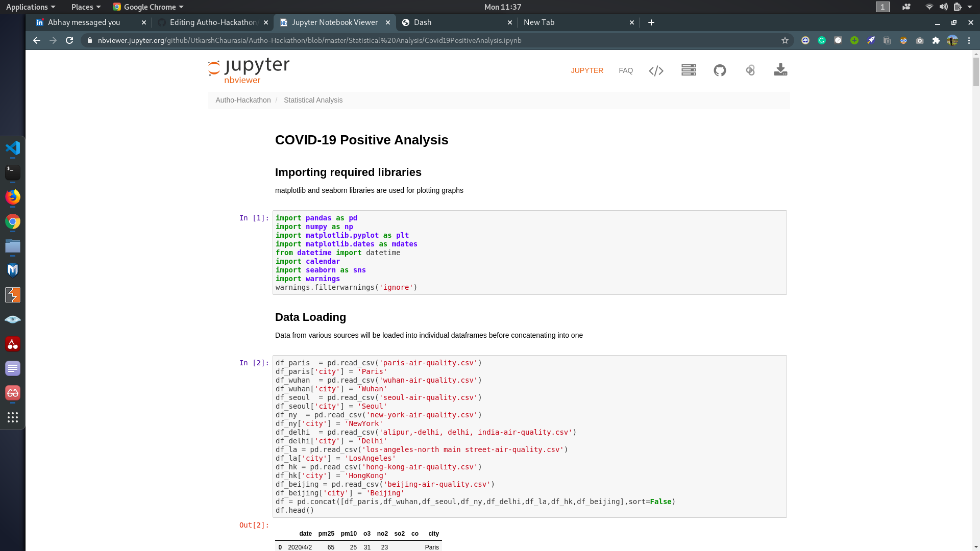Click the download notebook icon
980x551 pixels.
780,70
